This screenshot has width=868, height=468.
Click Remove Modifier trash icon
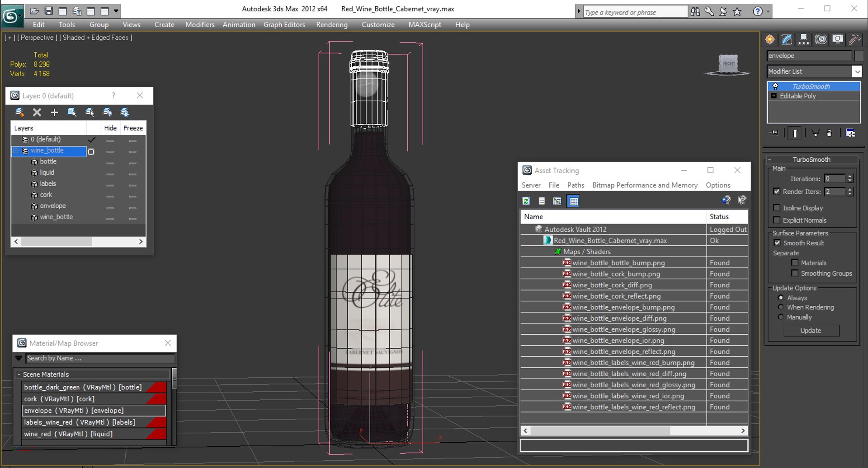coord(829,133)
